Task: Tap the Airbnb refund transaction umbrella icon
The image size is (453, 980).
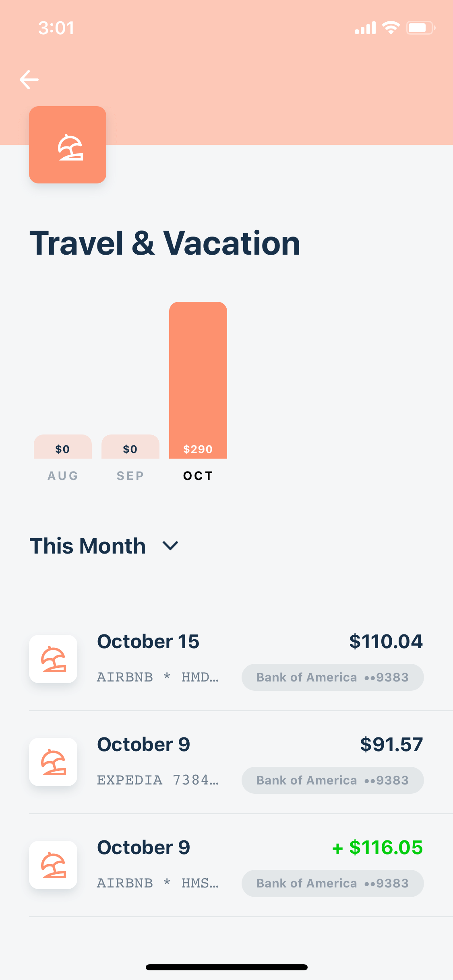Action: (53, 865)
